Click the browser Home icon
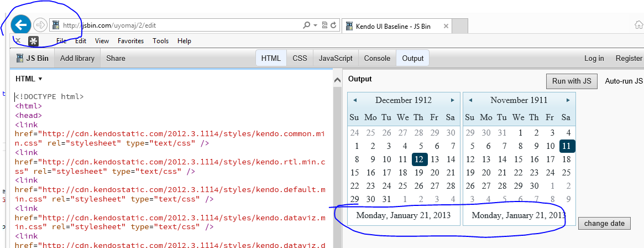This screenshot has width=644, height=248. tap(638, 25)
